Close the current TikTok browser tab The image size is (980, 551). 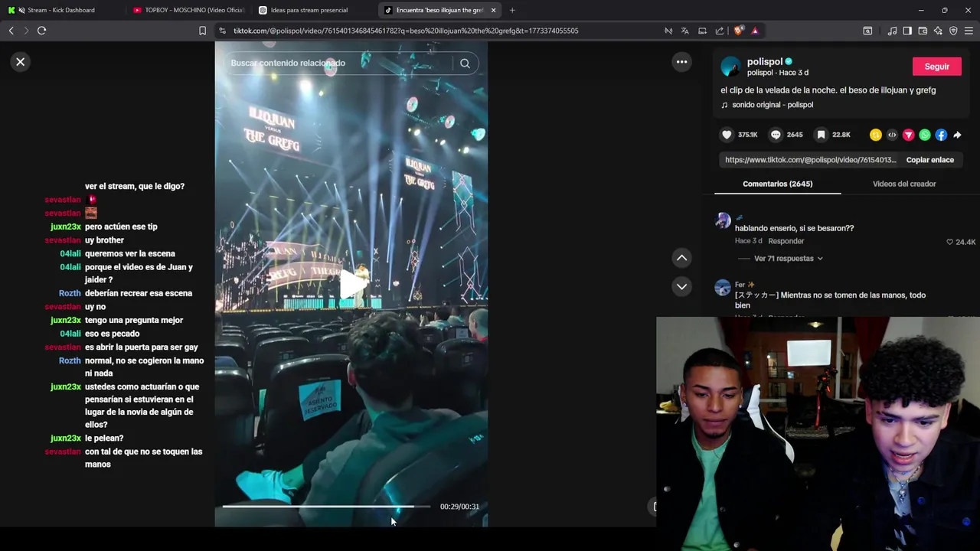[493, 10]
